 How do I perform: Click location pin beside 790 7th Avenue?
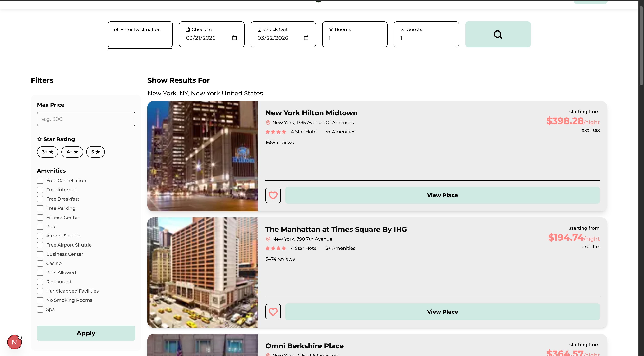268,239
